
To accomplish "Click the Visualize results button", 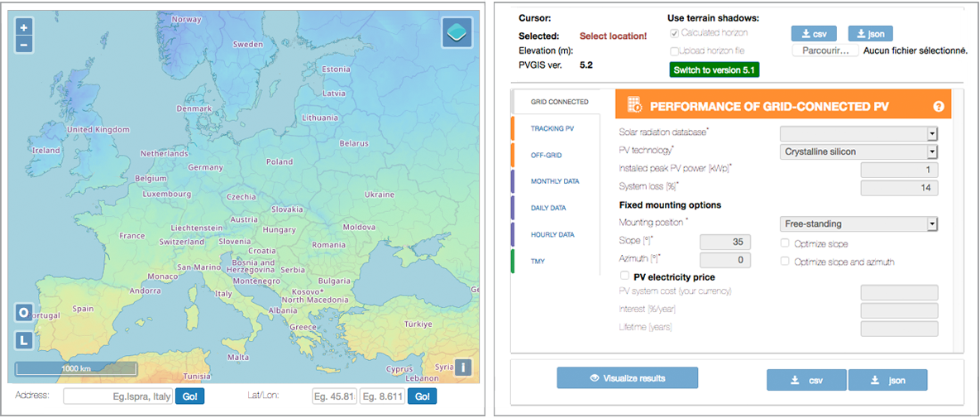I will point(628,378).
